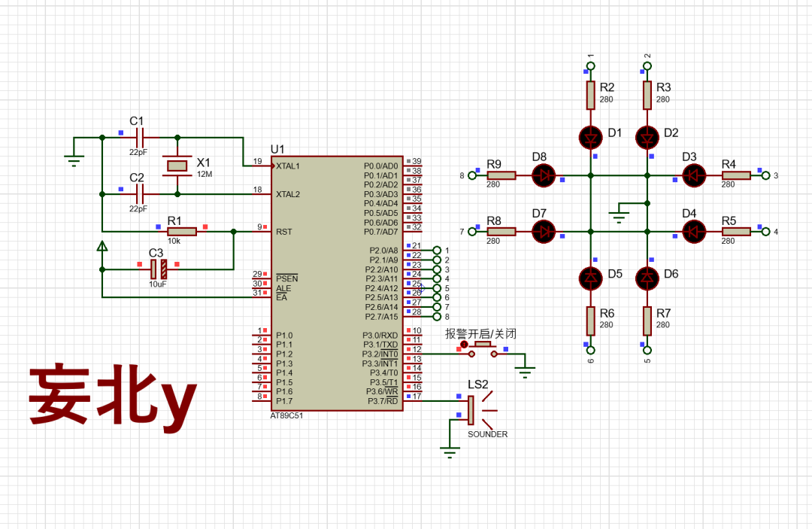Select resistor R6
Viewport: 812px width, 529px height.
pyautogui.click(x=590, y=321)
